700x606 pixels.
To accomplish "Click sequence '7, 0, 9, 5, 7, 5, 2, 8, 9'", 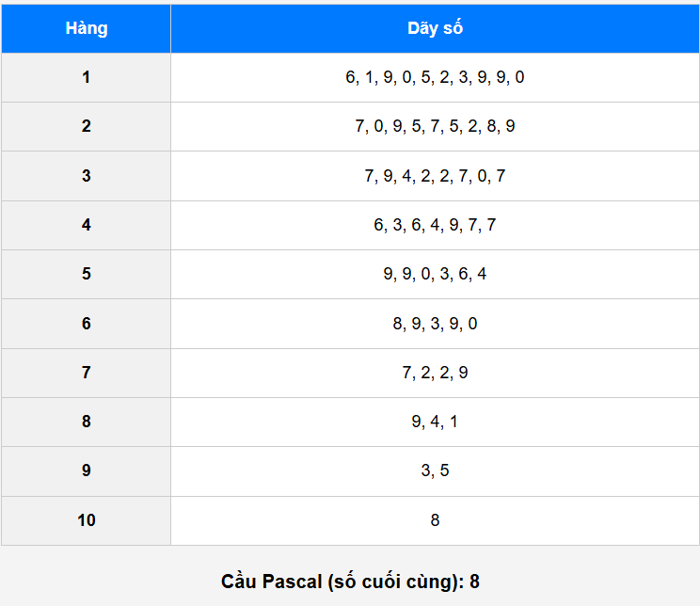I will pos(435,126).
